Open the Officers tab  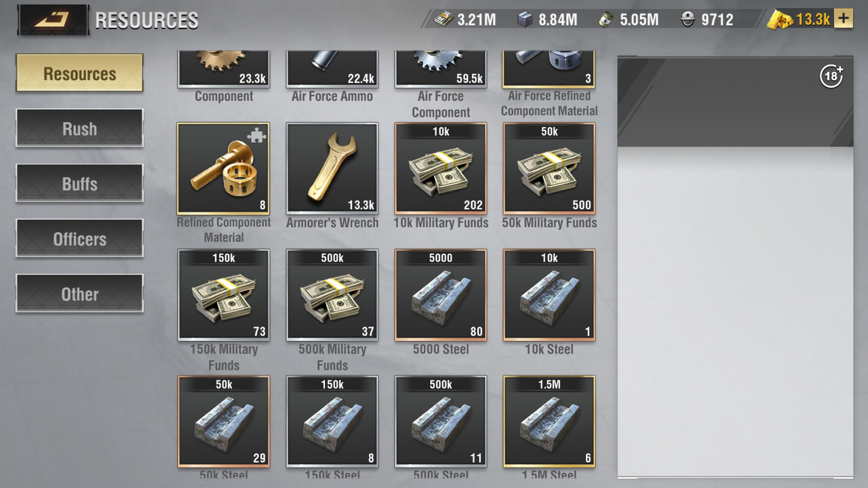(80, 239)
